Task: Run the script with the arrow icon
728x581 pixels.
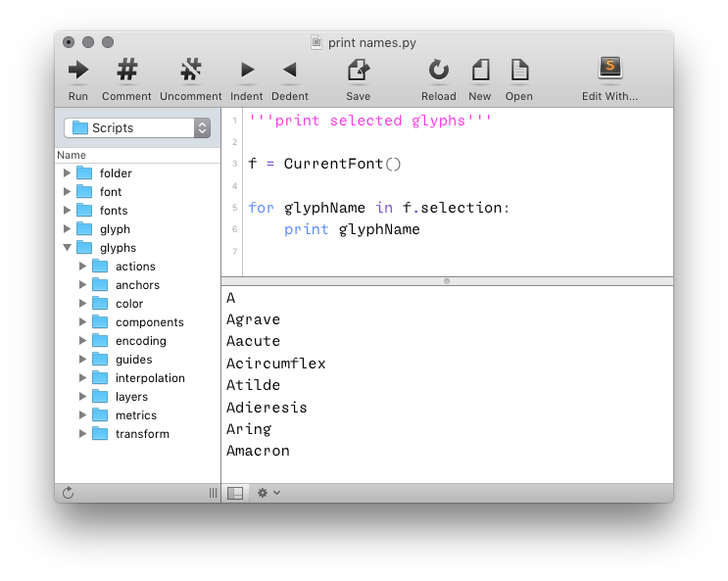Action: pyautogui.click(x=78, y=71)
